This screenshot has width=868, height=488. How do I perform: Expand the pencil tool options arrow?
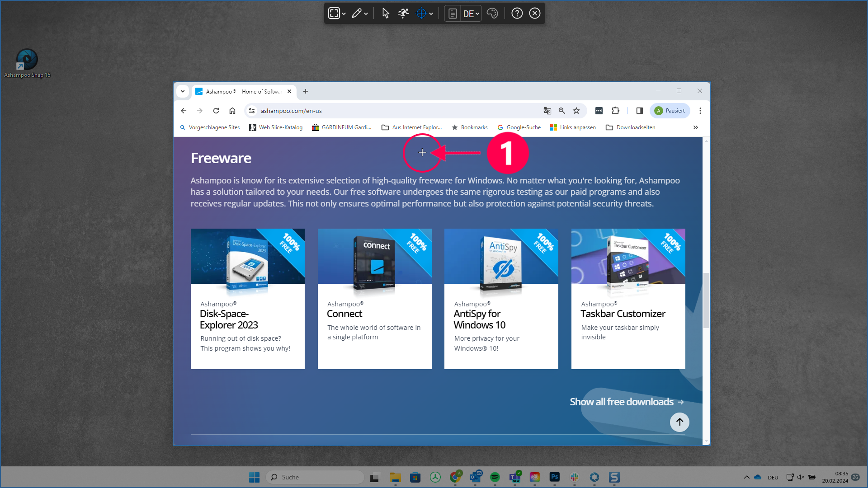pyautogui.click(x=366, y=14)
